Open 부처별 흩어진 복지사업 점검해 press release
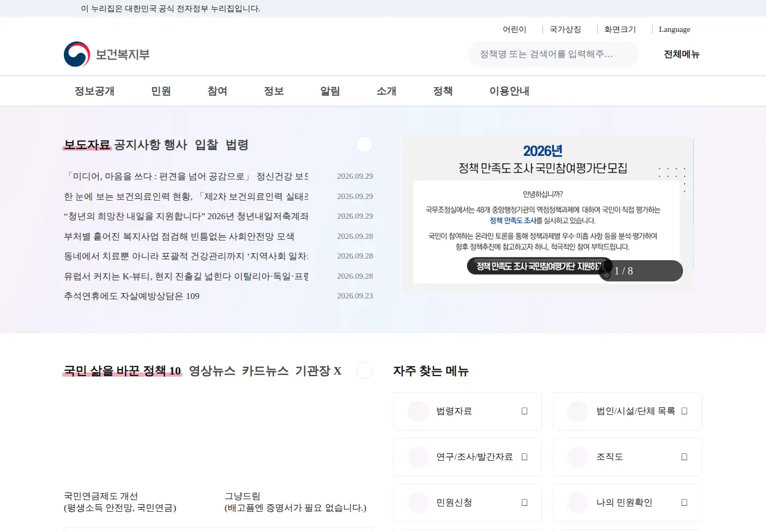Screen dimensions: 766x532 tap(179, 236)
